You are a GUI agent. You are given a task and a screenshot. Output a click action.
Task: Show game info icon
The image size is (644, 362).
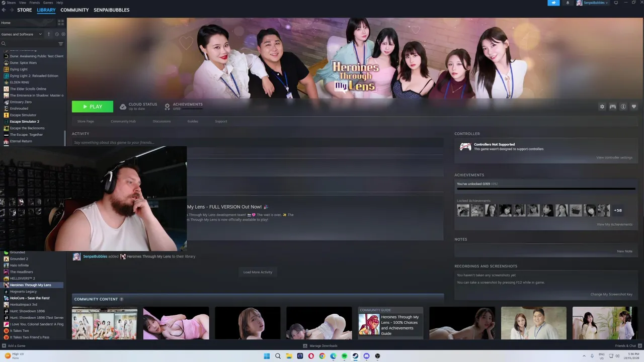[x=623, y=107]
